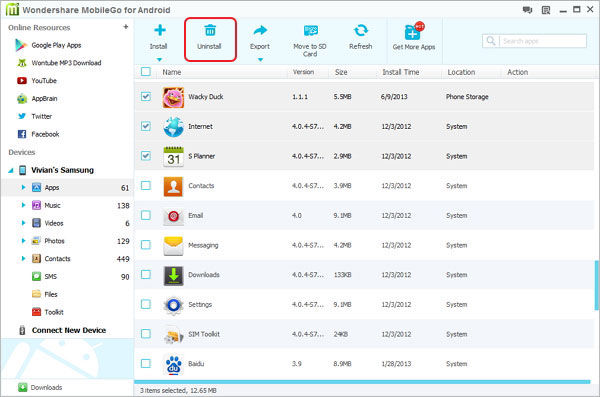Click the Wacky Duck app icon

[x=173, y=97]
